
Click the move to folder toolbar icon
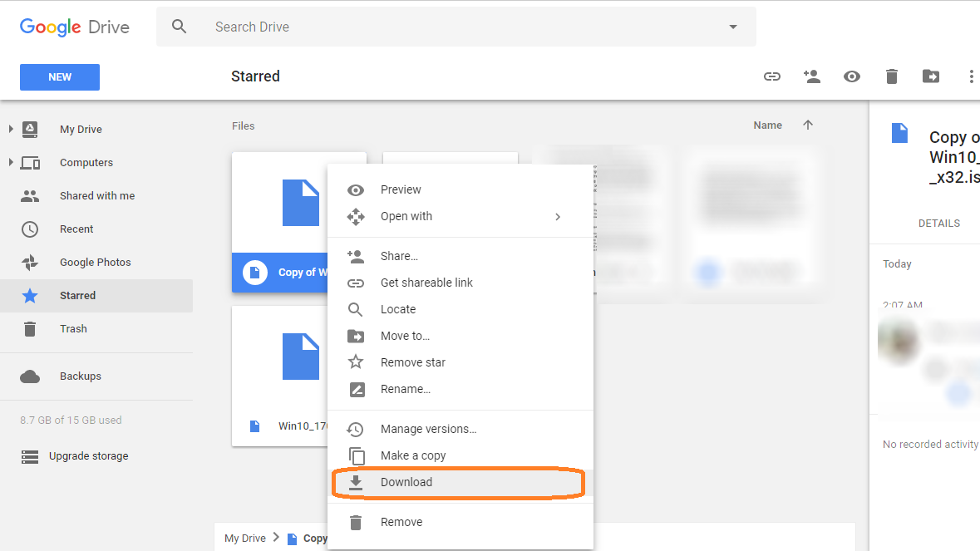click(x=931, y=76)
